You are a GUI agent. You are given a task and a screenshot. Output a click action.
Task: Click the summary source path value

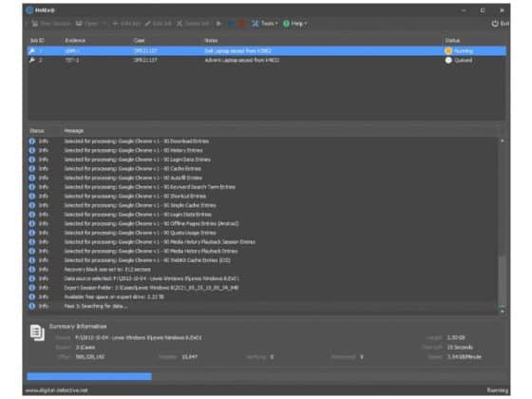point(139,338)
